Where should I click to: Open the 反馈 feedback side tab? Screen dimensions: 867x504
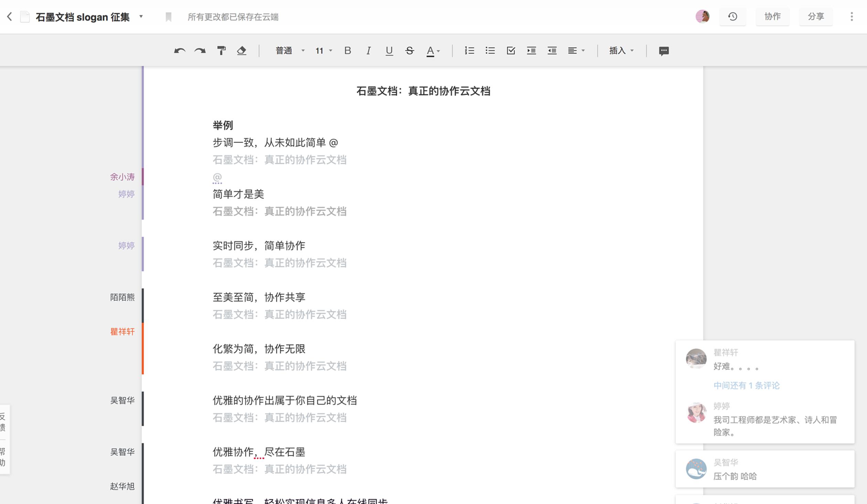3,422
